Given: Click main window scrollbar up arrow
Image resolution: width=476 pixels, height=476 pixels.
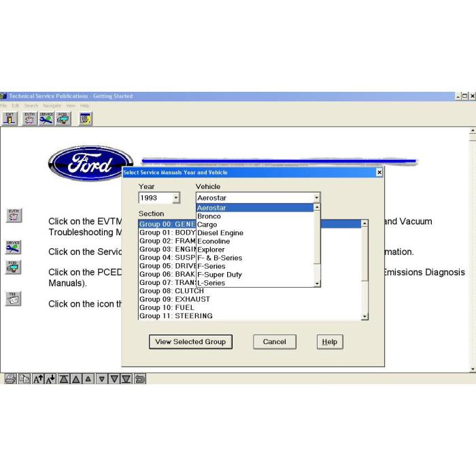Looking at the screenshot, I should (x=473, y=131).
